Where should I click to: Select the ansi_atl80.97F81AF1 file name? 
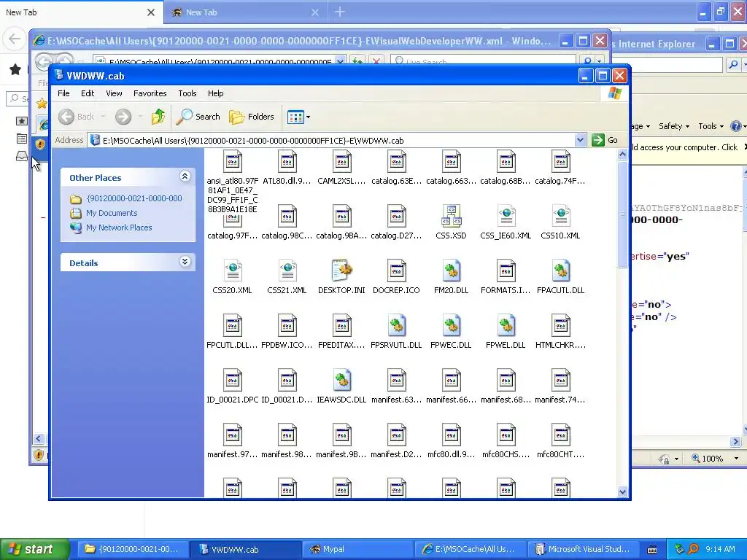coord(233,195)
